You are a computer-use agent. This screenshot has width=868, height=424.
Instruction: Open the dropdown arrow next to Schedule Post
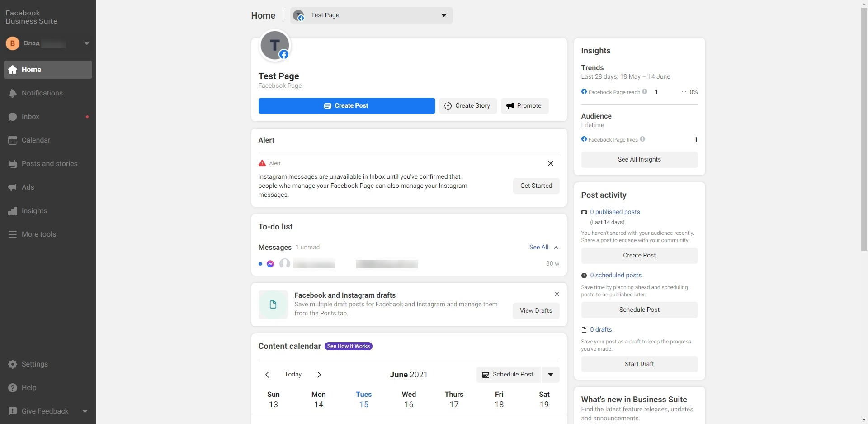tap(551, 375)
